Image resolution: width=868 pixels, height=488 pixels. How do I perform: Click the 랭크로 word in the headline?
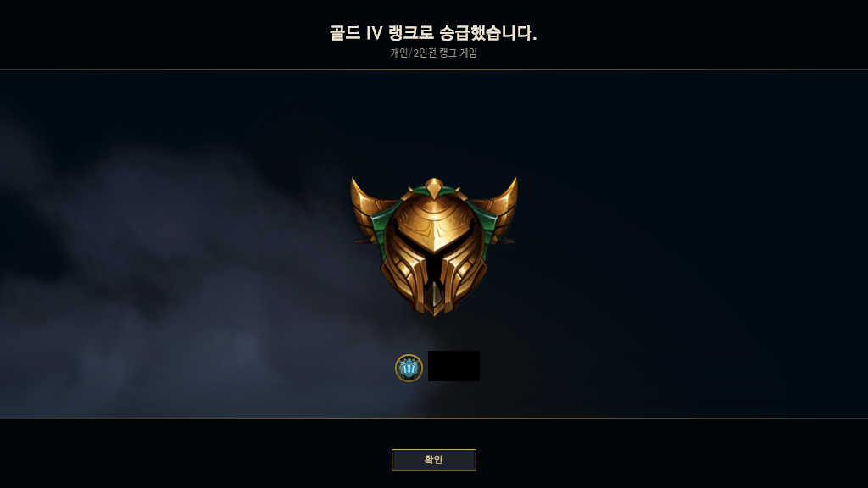(x=411, y=33)
